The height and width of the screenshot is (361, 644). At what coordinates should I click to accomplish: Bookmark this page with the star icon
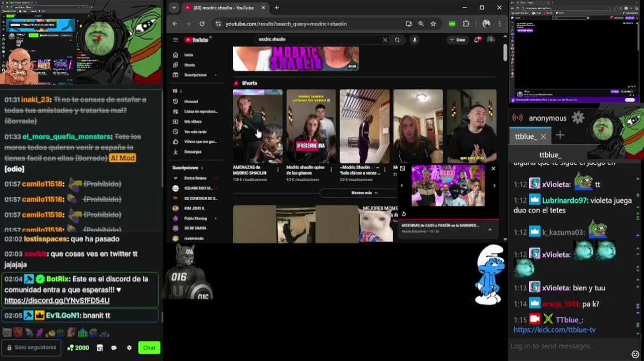tap(433, 24)
